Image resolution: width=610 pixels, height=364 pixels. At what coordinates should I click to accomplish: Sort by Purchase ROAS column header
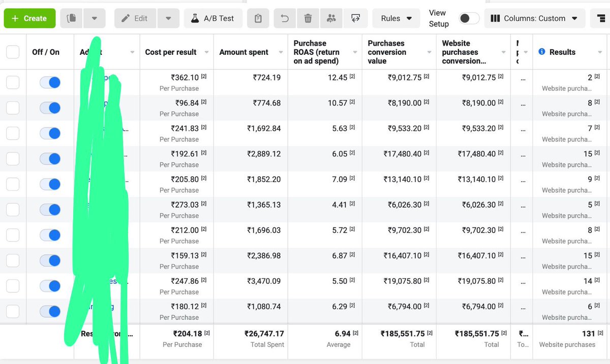(317, 52)
